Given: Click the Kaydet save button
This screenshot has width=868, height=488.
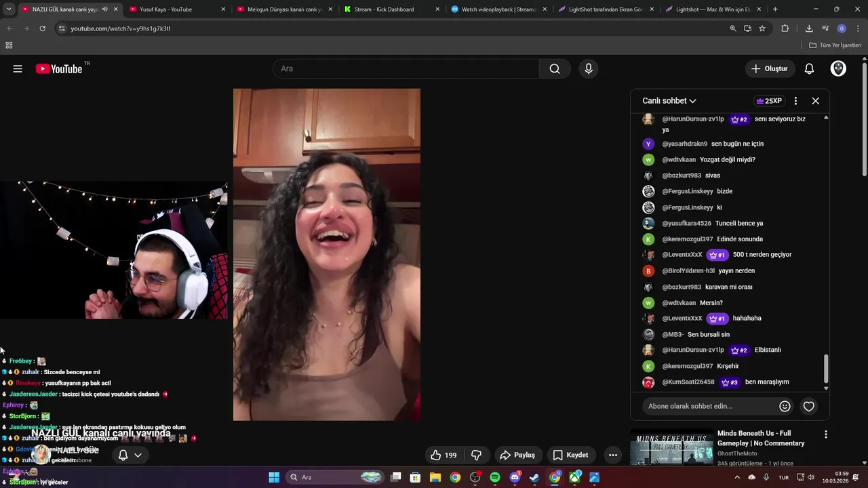Looking at the screenshot, I should click(x=570, y=455).
